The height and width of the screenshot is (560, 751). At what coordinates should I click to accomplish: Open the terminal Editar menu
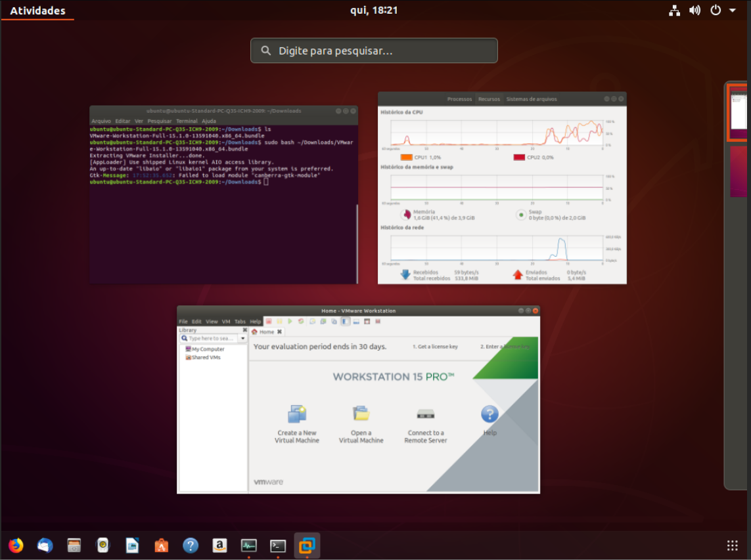(123, 121)
